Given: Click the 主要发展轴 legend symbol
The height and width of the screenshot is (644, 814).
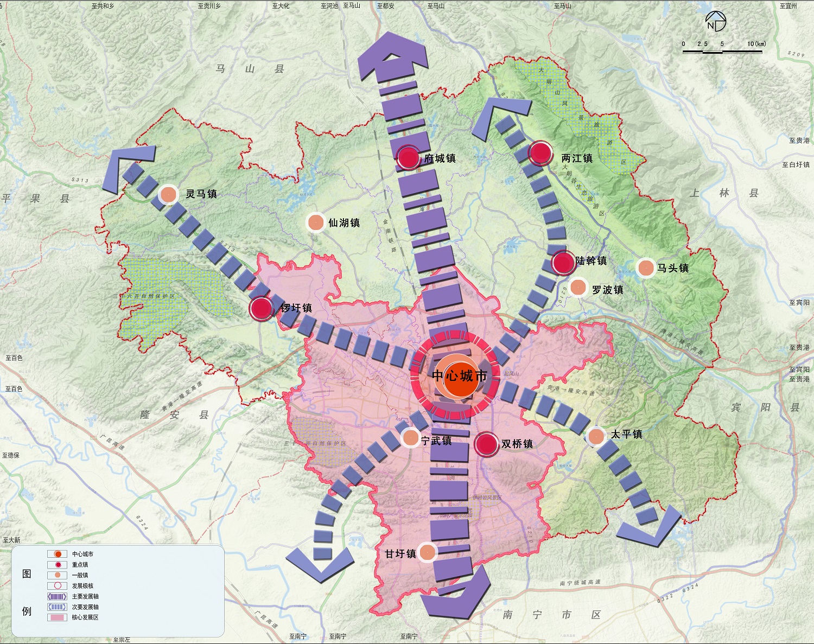Looking at the screenshot, I should click(x=57, y=596).
